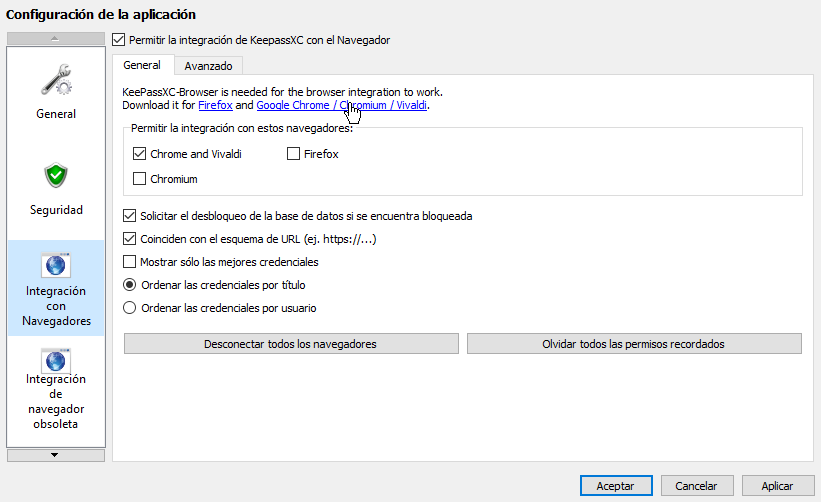Toggle Permitir la integración de KeepassXC checkbox
The width and height of the screenshot is (821, 502).
(x=119, y=40)
